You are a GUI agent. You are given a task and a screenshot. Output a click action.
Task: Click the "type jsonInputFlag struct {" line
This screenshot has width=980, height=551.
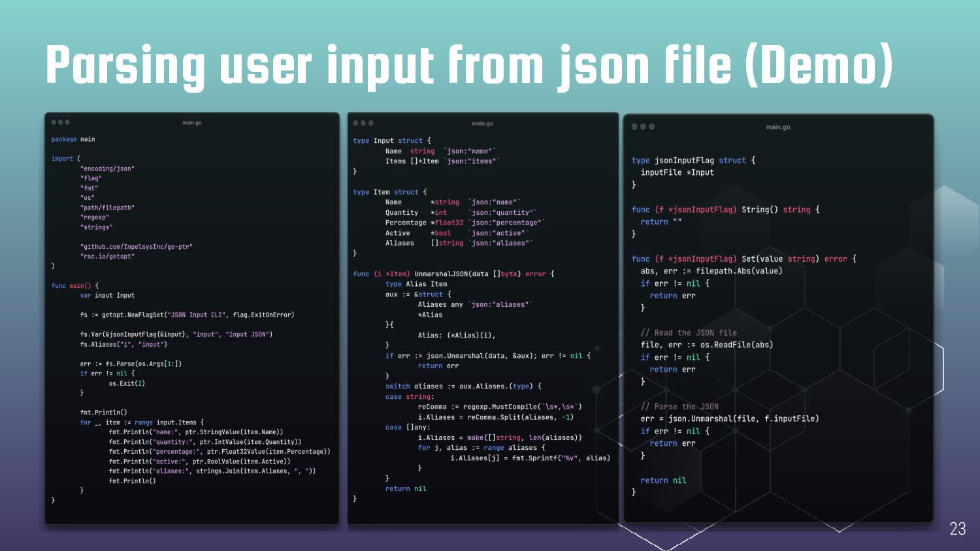[x=693, y=161]
